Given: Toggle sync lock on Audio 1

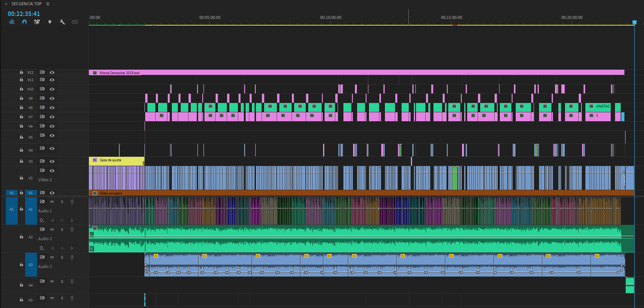Looking at the screenshot, I should (x=42, y=202).
